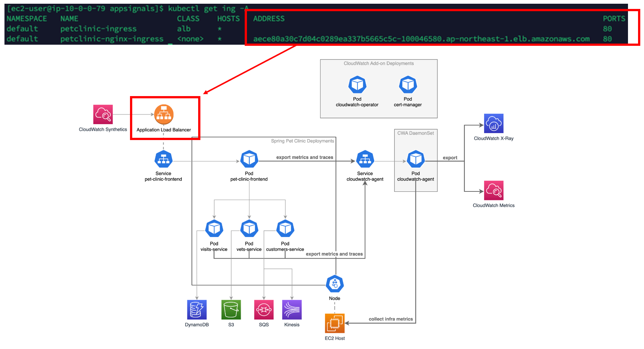Select the vets-service Pod icon
The image size is (644, 349).
click(249, 229)
